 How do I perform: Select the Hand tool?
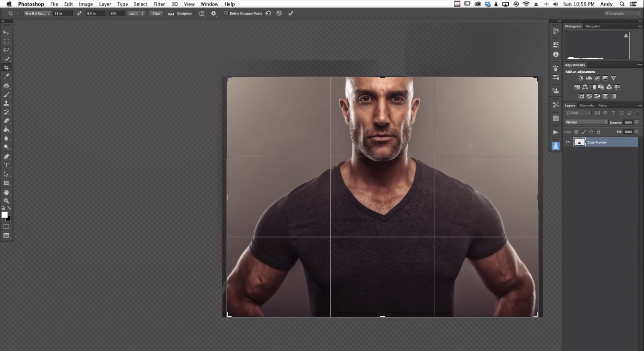click(7, 192)
